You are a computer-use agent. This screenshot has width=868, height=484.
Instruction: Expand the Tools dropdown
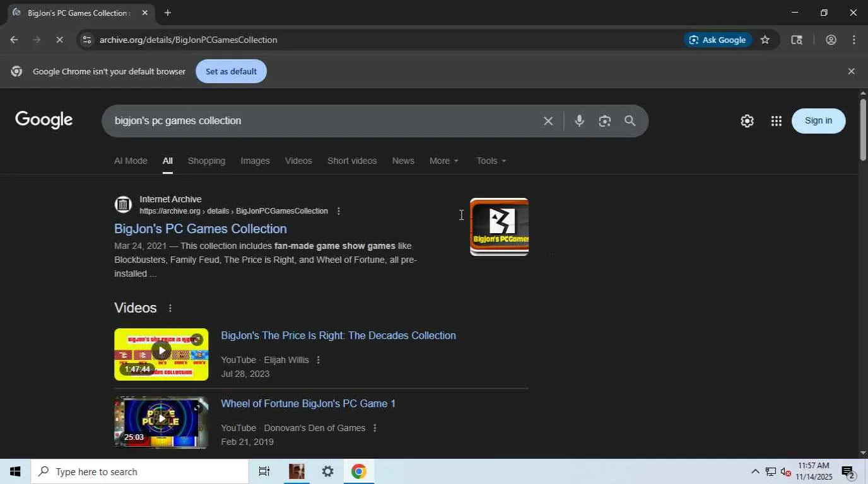point(491,161)
